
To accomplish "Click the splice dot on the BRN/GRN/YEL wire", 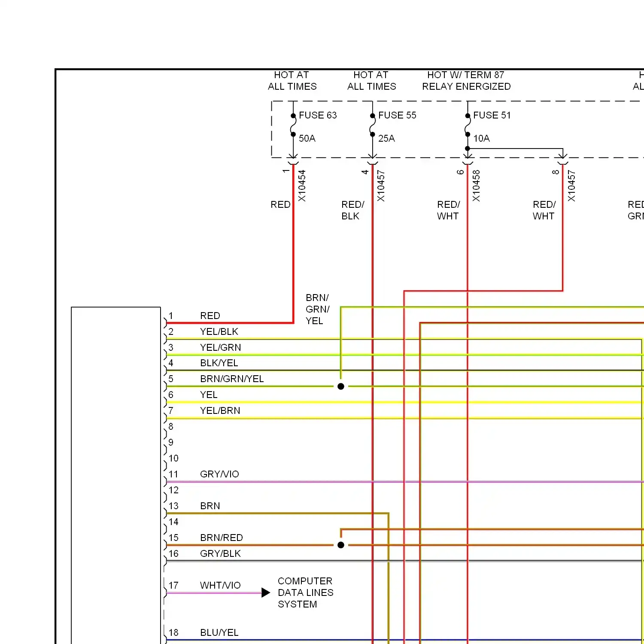I will pyautogui.click(x=341, y=386).
